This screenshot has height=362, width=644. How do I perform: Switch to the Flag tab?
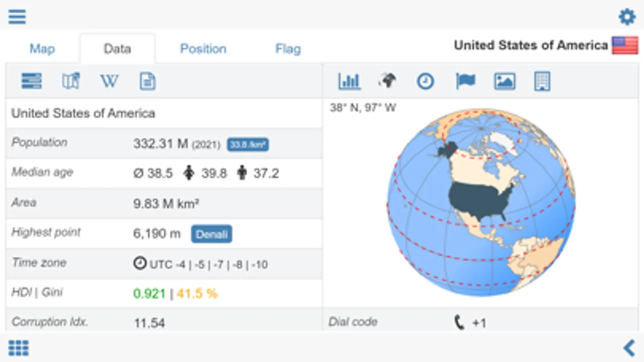tap(288, 49)
